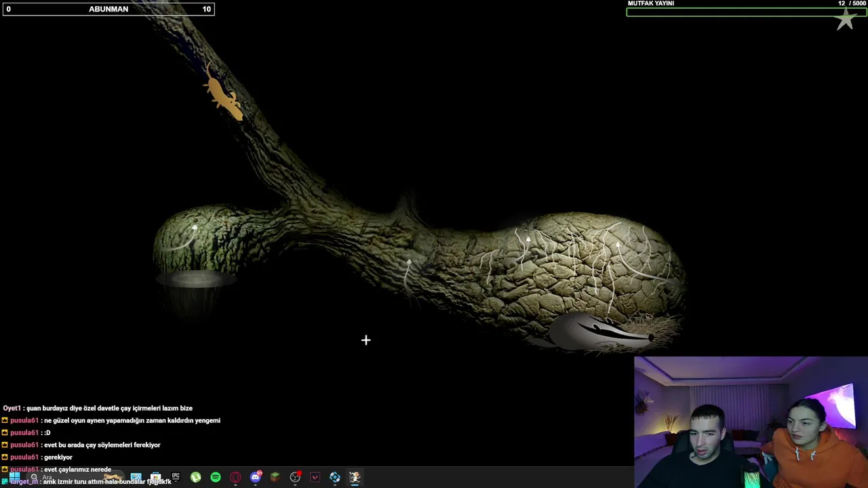Click the MUTFAK YAYINI progress bar
868x488 pixels.
click(747, 12)
